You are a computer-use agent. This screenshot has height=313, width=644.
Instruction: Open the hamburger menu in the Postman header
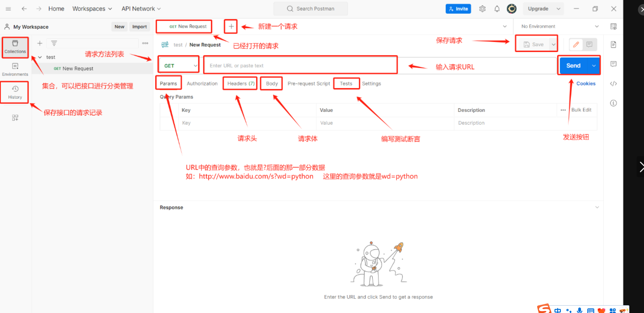point(8,9)
